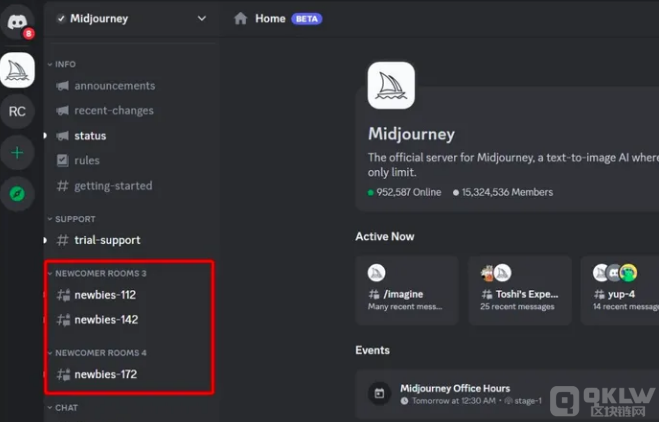Open the yup-4 active card

(620, 290)
